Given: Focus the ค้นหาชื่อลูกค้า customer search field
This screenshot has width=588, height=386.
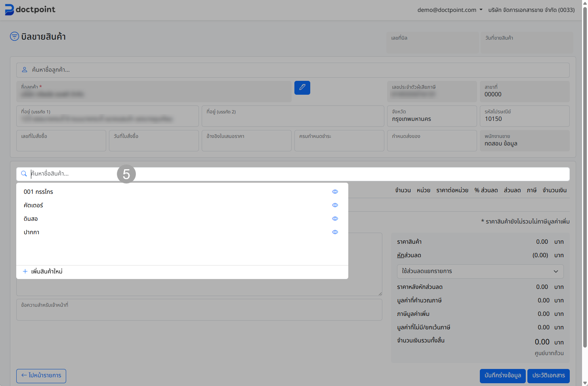Looking at the screenshot, I should click(293, 70).
